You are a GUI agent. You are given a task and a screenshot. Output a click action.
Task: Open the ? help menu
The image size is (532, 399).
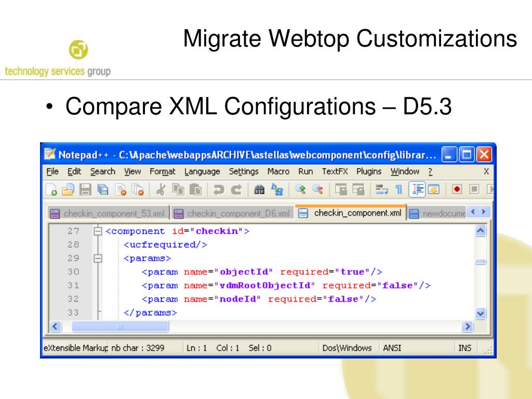pos(430,171)
